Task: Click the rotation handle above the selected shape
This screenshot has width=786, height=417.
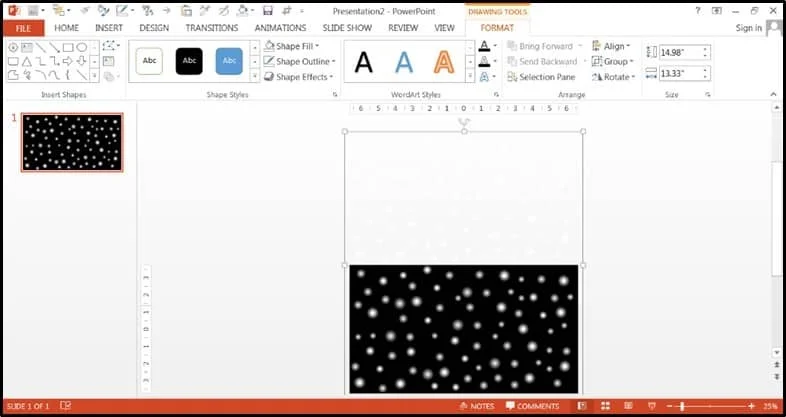Action: 464,122
